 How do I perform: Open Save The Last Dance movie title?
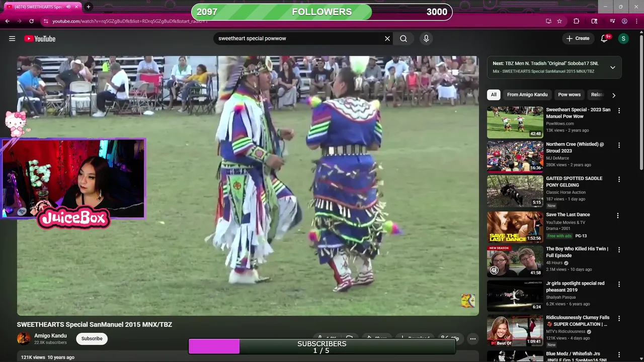(x=568, y=215)
